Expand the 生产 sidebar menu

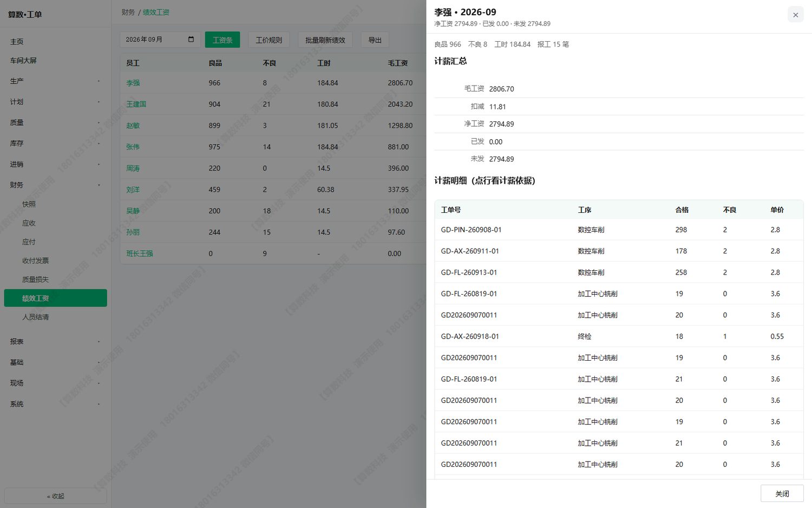tap(55, 81)
